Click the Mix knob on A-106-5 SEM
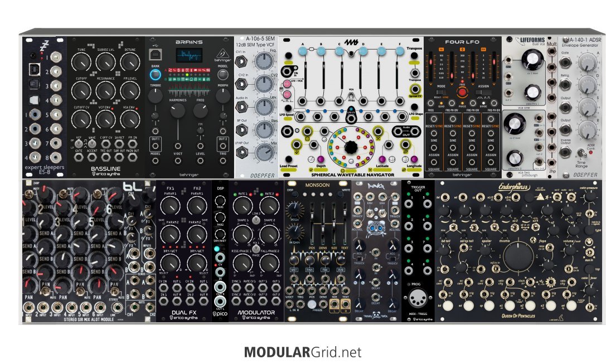Screen dimensions: 606x364 pos(264,153)
